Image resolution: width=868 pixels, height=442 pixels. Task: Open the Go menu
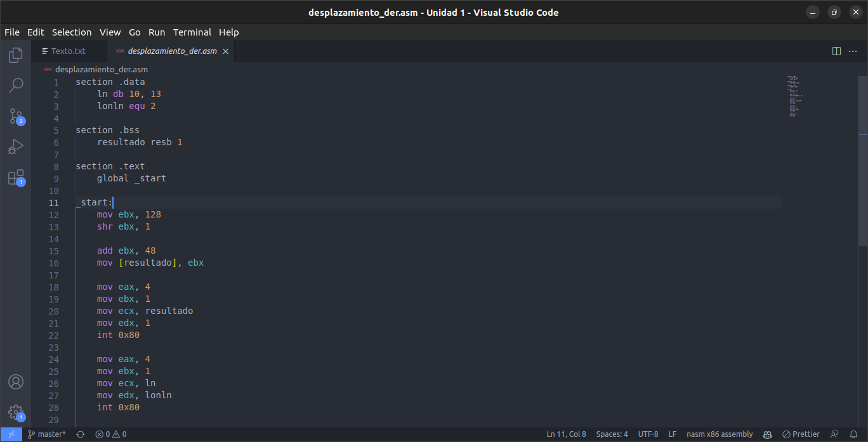pyautogui.click(x=135, y=32)
